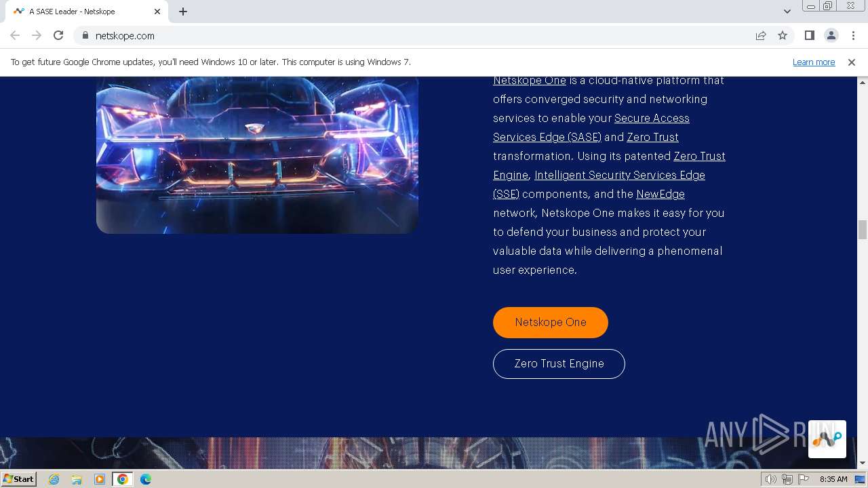Click the 8:35 AM system clock
Screen dimensions: 868x488
coord(833,479)
